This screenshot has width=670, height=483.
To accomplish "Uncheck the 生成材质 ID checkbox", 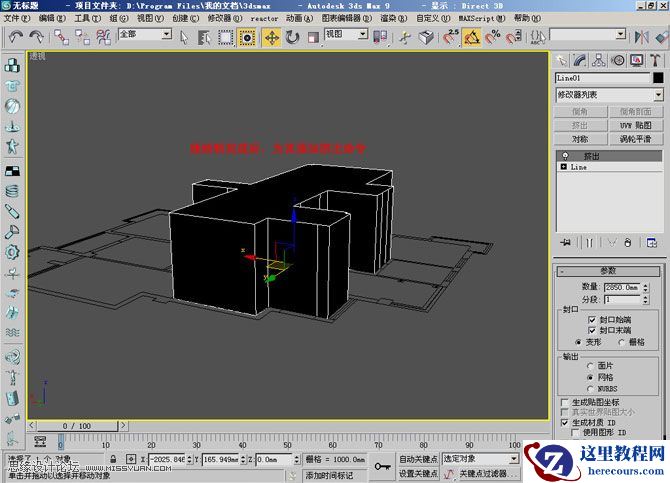I will pos(564,423).
